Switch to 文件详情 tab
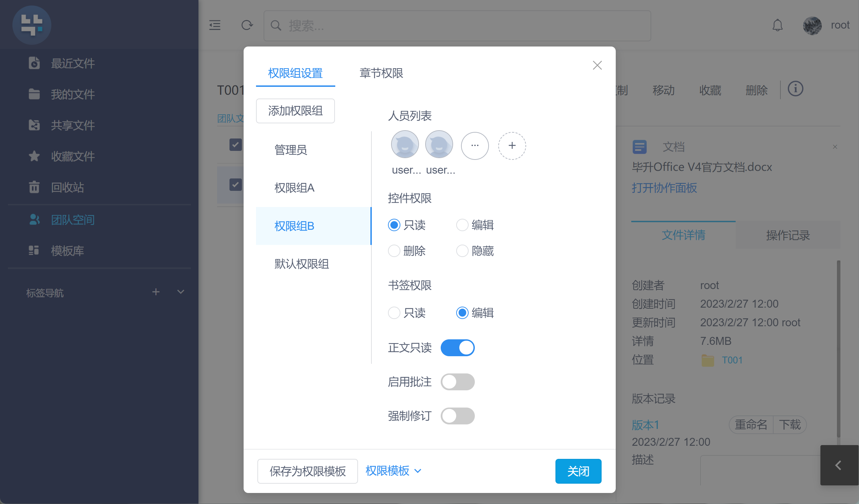 [x=683, y=235]
